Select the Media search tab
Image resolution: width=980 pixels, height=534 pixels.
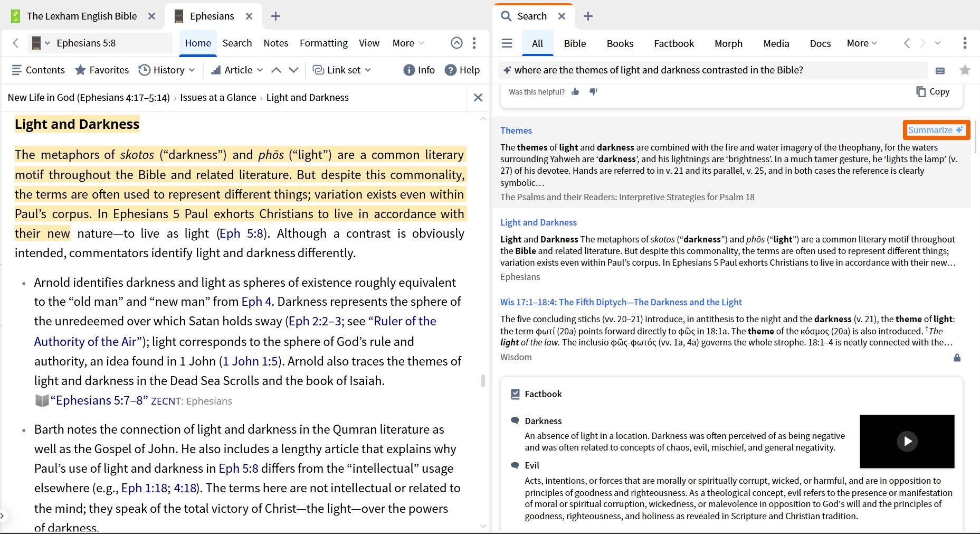click(x=776, y=44)
